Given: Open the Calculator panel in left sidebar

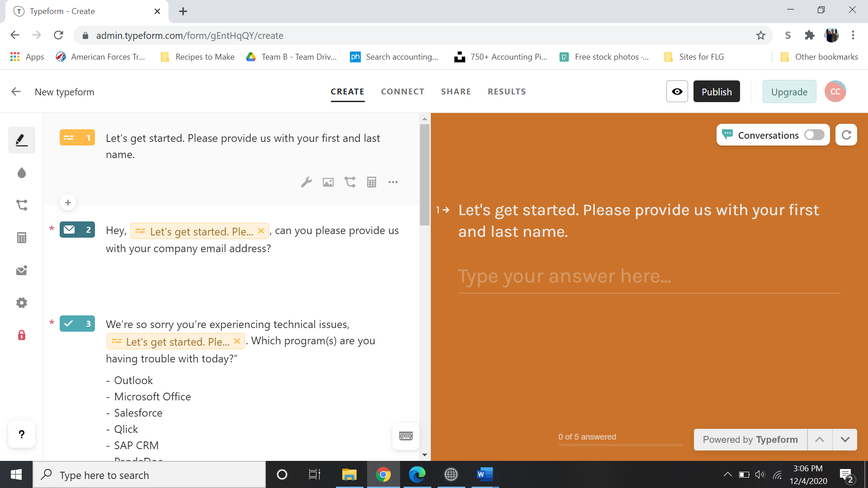Looking at the screenshot, I should click(x=22, y=238).
